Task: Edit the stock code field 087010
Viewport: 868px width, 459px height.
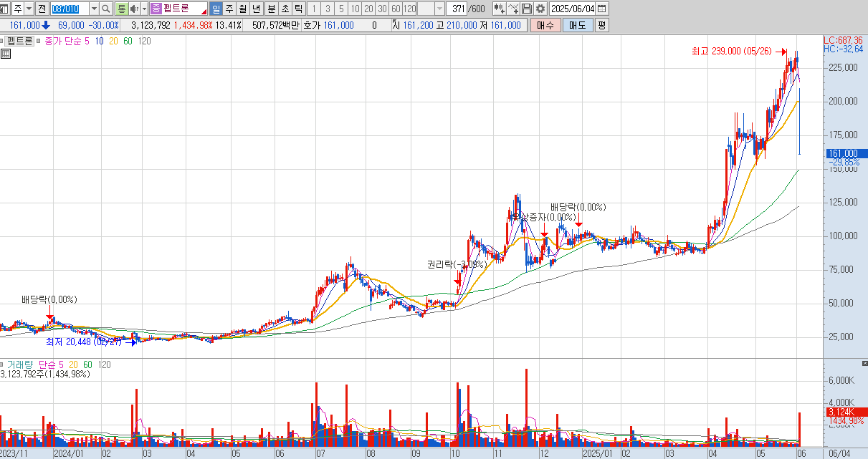Action: pos(70,9)
